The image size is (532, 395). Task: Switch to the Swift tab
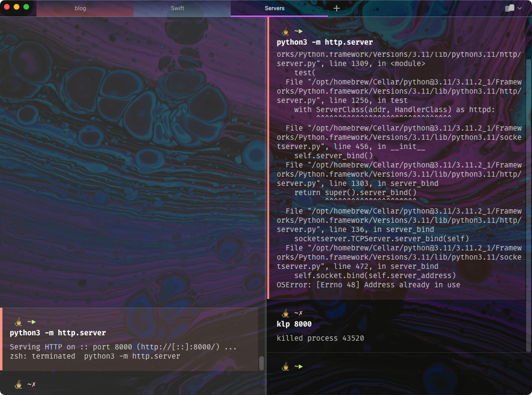pos(177,8)
